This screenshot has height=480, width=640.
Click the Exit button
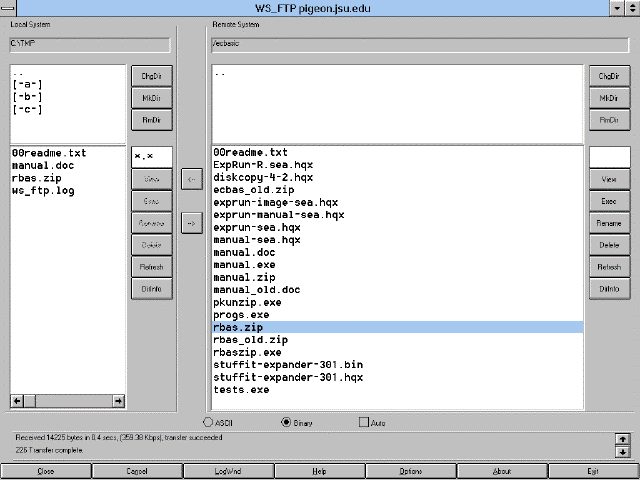(x=593, y=471)
